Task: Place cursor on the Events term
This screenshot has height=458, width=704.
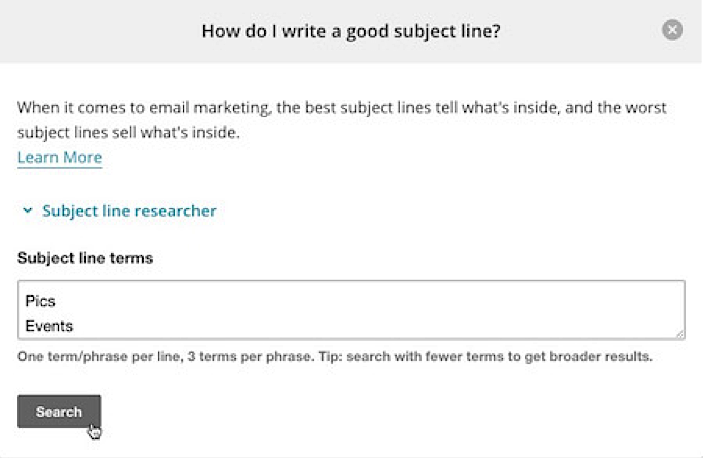Action: coord(50,325)
